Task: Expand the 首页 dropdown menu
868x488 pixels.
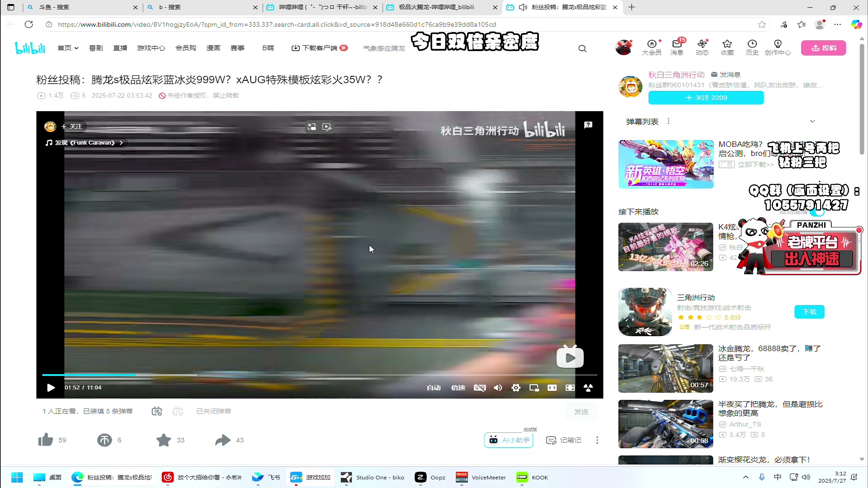Action: pyautogui.click(x=68, y=48)
